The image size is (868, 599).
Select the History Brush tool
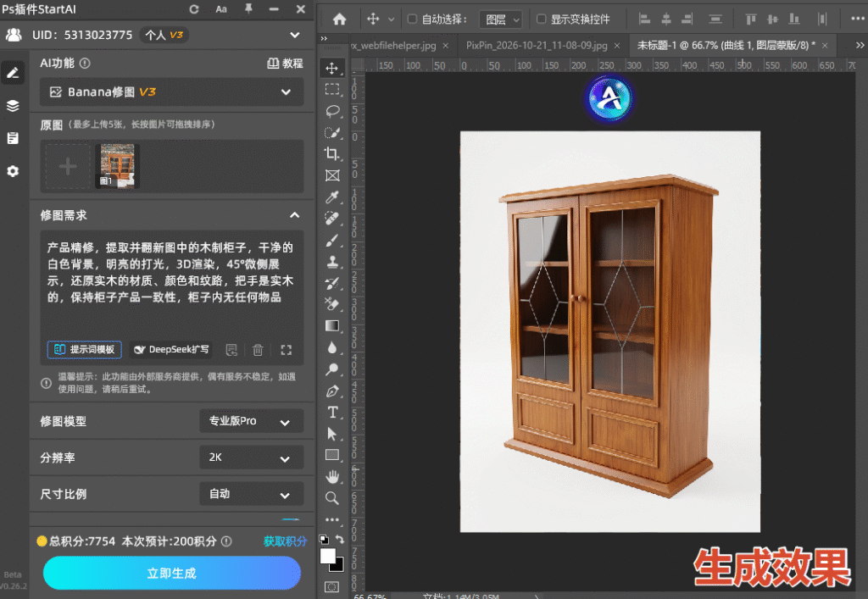332,283
